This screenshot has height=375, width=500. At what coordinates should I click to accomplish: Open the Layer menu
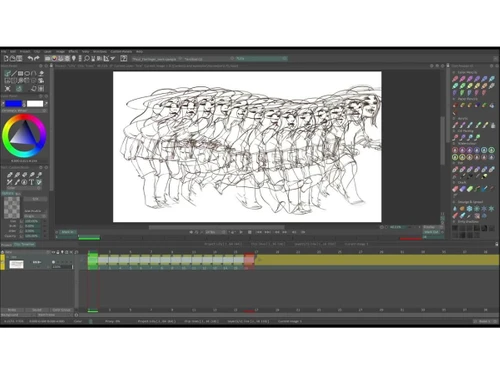pos(48,52)
